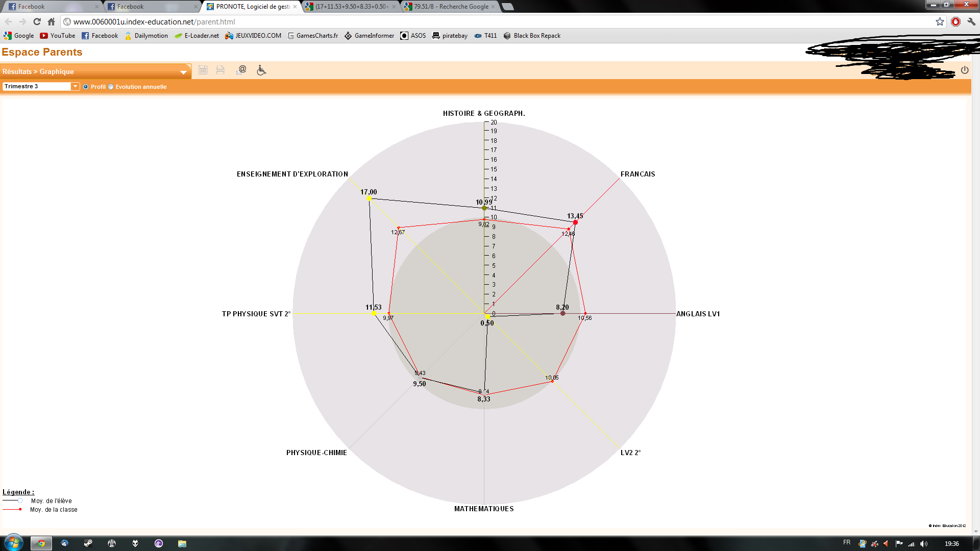The image size is (980, 551).
Task: Click the accessibility wheelchair icon
Action: pyautogui.click(x=261, y=70)
